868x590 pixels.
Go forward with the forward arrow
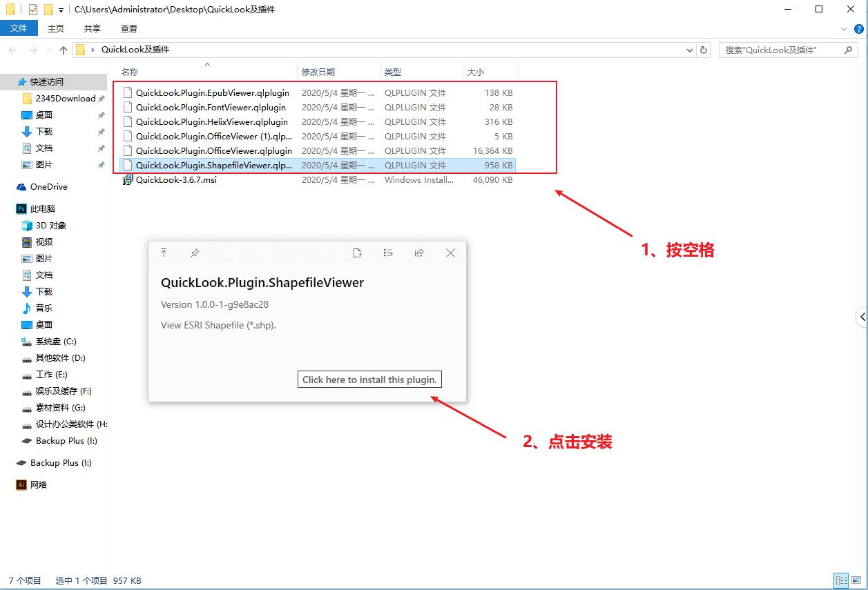[32, 50]
